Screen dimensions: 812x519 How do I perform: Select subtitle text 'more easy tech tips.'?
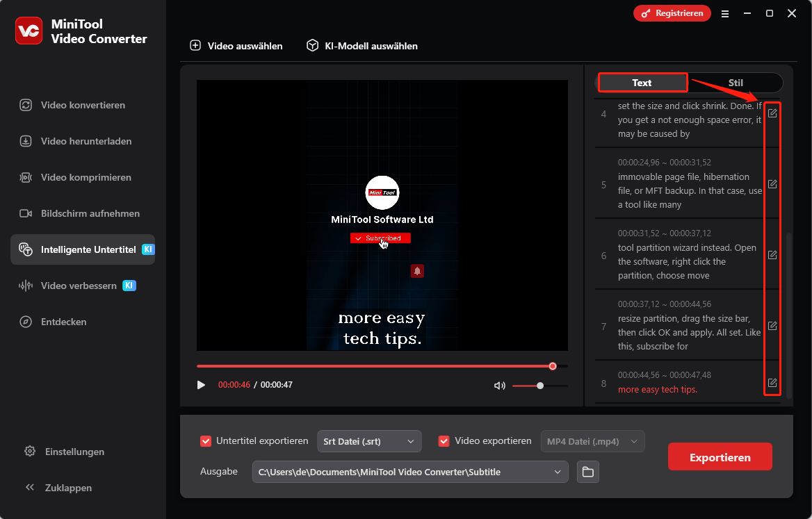658,390
